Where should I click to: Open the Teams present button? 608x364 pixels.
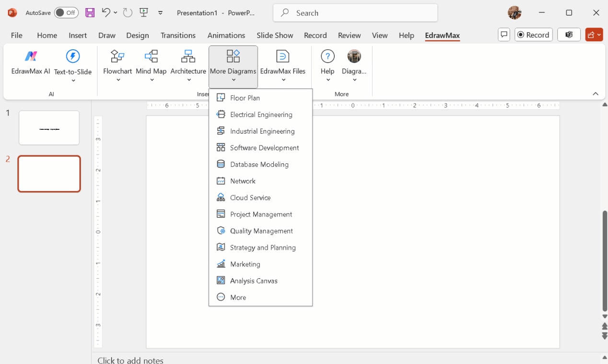coord(569,35)
